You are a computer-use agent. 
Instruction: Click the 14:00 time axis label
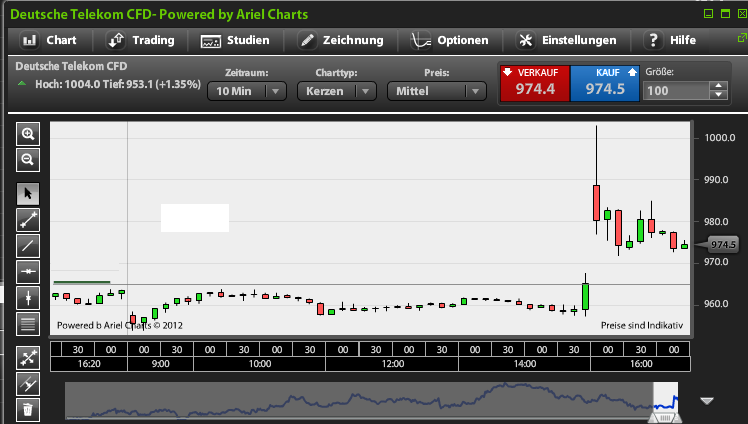525,364
